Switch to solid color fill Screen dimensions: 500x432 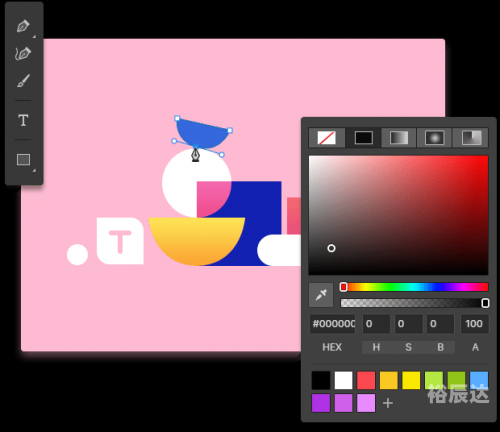[363, 137]
